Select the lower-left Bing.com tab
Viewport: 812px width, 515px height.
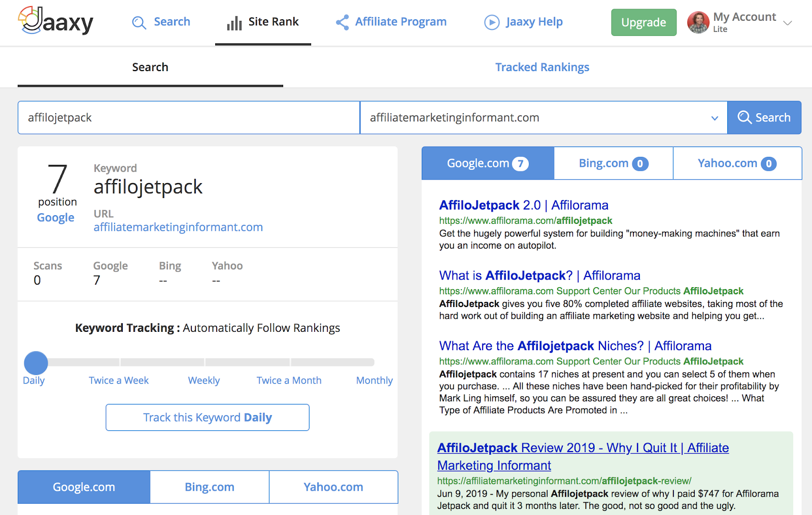[210, 487]
